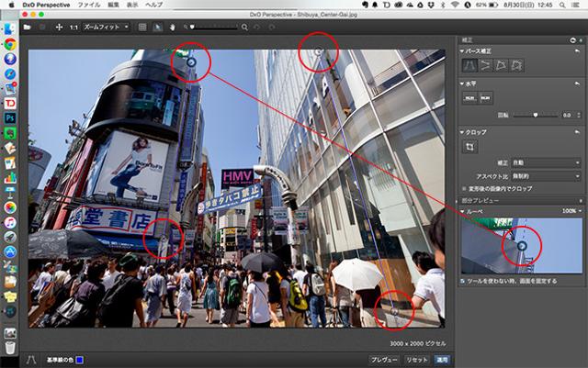
Task: Select the crop tool icon
Action: 469,146
